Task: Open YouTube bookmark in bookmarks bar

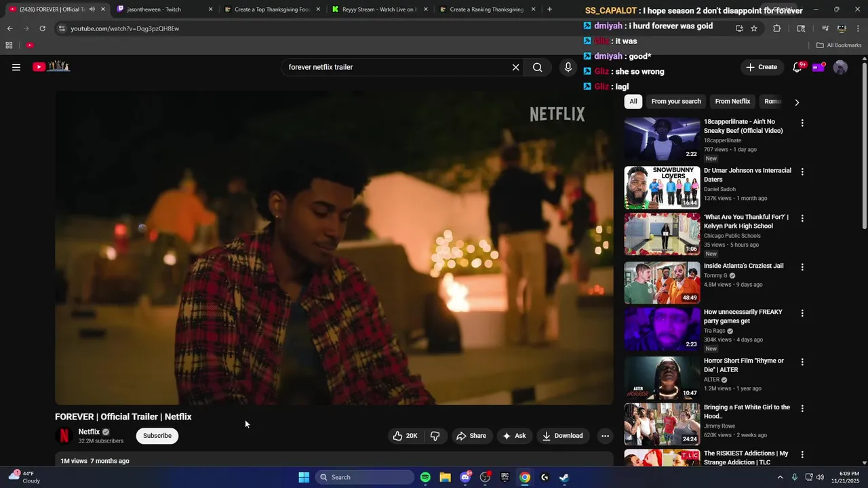Action: tap(30, 45)
